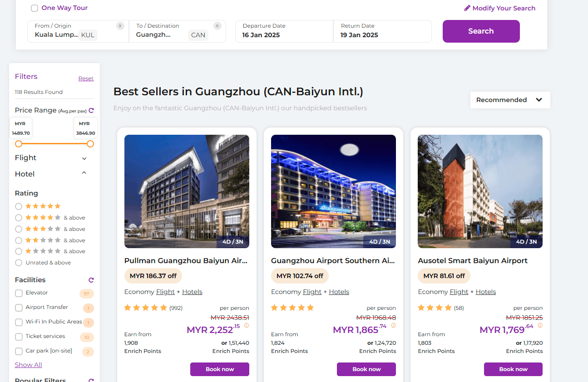Clear the destination field with its X icon
The width and height of the screenshot is (588, 382).
click(x=217, y=26)
